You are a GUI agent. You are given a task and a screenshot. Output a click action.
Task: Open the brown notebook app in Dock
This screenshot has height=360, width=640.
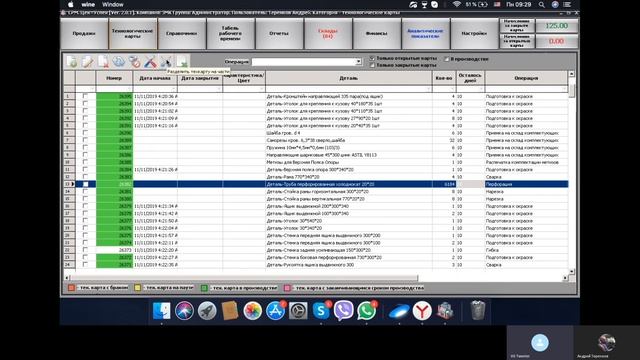(x=230, y=311)
